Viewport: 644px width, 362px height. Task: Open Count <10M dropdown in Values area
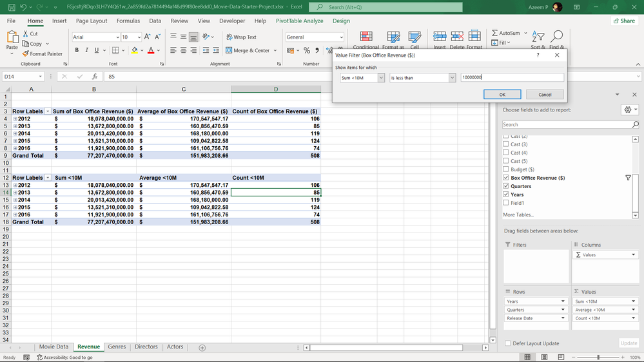633,318
